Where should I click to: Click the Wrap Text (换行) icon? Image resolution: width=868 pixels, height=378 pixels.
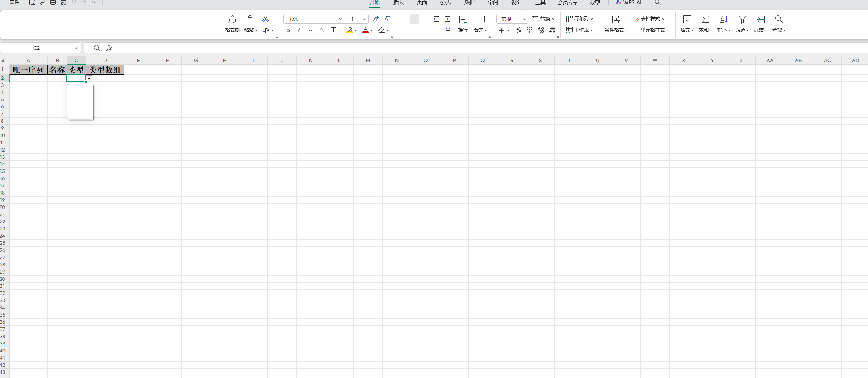click(x=463, y=19)
